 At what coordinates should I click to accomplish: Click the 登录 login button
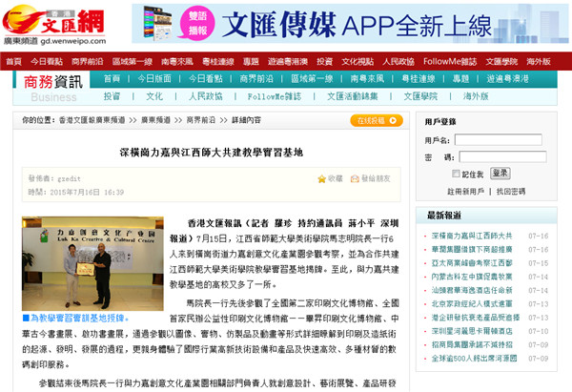point(500,173)
